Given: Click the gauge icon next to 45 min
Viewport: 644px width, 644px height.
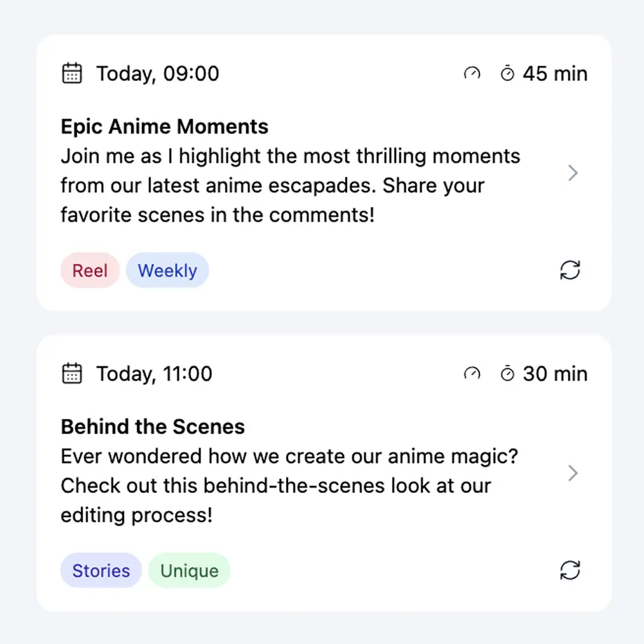Looking at the screenshot, I should click(472, 73).
